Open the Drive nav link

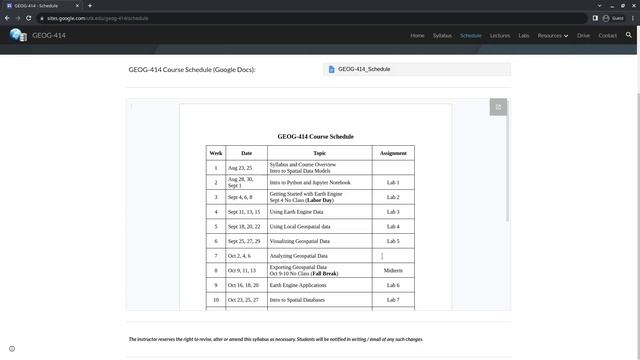[x=583, y=36]
